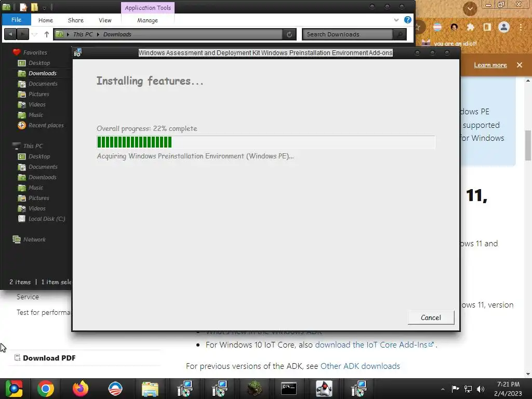Click the Search Downloads box
Image resolution: width=532 pixels, height=399 pixels.
point(347,34)
